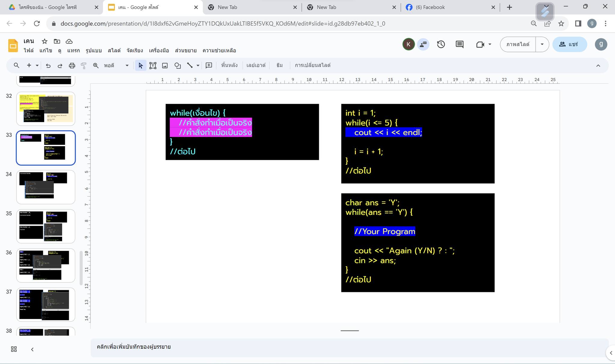Expand slideshow options dropdown
Image resolution: width=615 pixels, height=364 pixels.
(x=542, y=44)
